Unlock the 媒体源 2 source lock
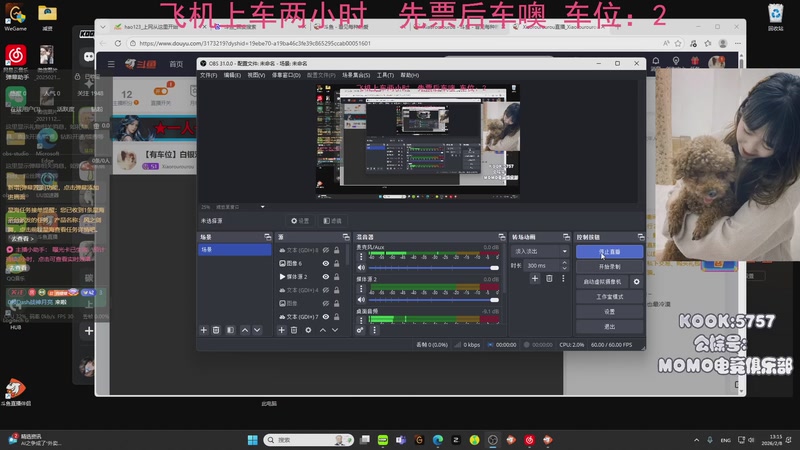The width and height of the screenshot is (800, 450). tap(337, 277)
